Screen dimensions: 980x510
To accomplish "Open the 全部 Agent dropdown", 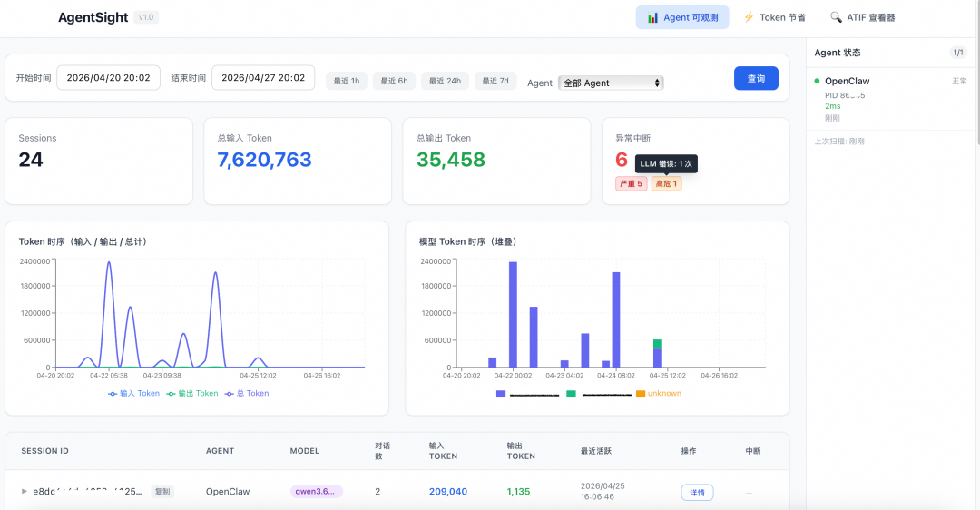I will coord(611,83).
